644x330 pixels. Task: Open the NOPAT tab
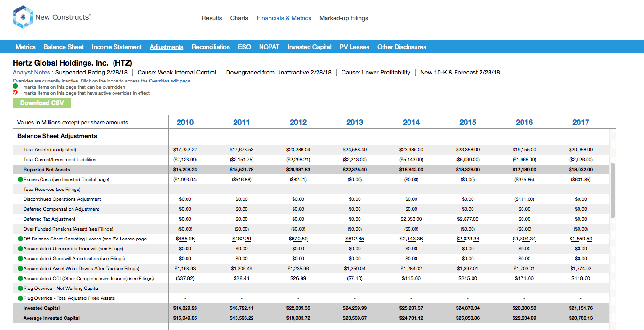[269, 47]
